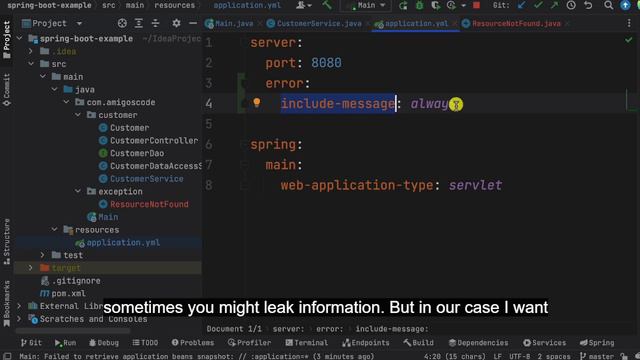The height and width of the screenshot is (360, 640).
Task: Rollback changes with undo arrow icon
Action: pyautogui.click(x=588, y=5)
